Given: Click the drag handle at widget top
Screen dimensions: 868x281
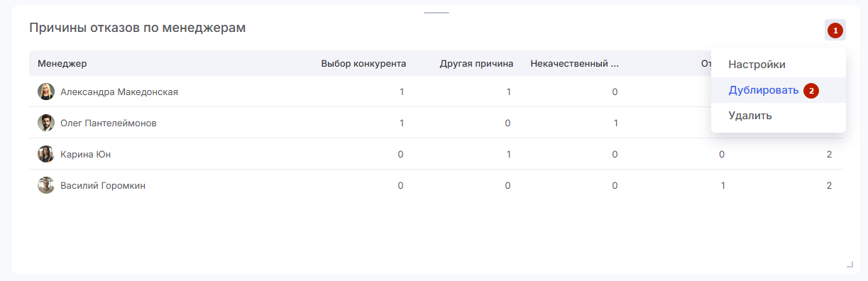Looking at the screenshot, I should coord(436,13).
